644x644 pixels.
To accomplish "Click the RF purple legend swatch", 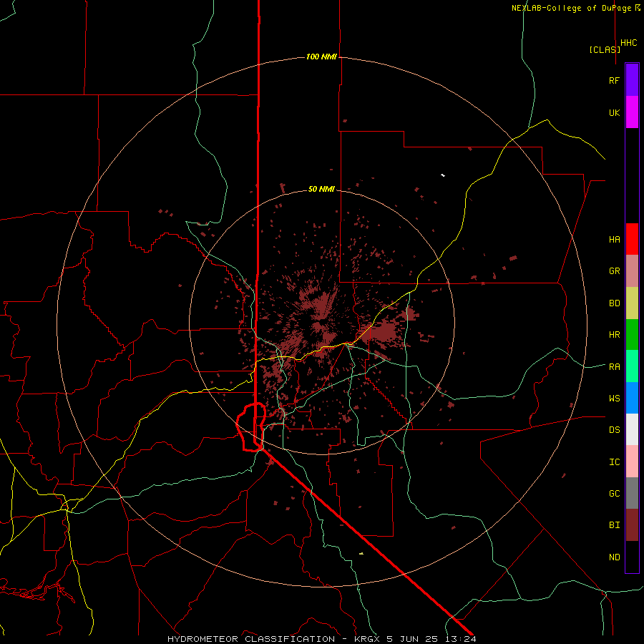I will coord(632,80).
